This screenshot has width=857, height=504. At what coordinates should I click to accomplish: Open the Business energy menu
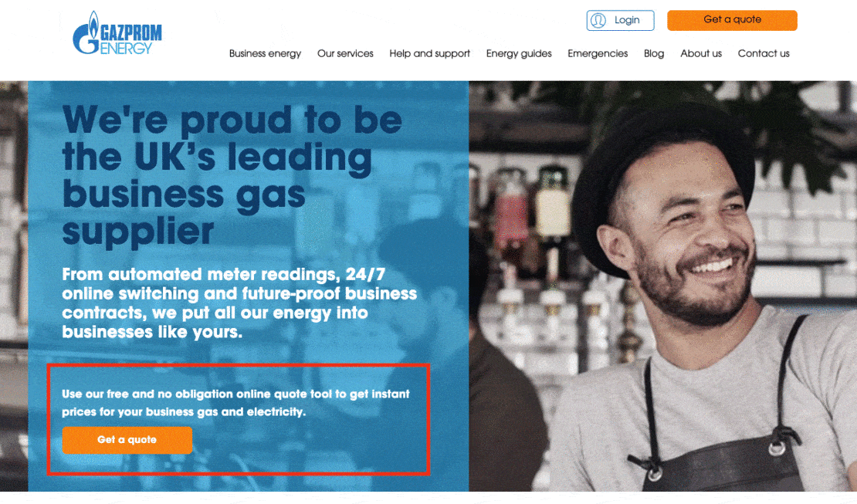(x=265, y=53)
